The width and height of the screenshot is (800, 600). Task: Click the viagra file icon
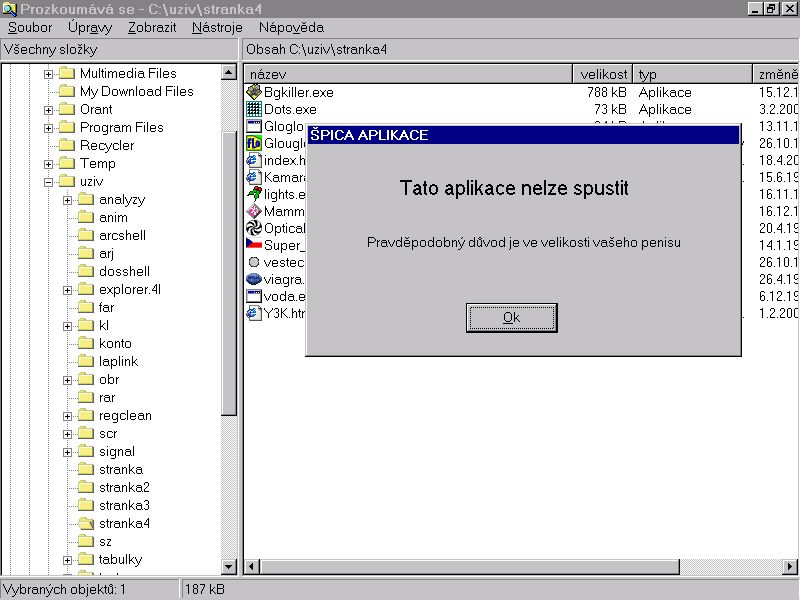(x=254, y=279)
